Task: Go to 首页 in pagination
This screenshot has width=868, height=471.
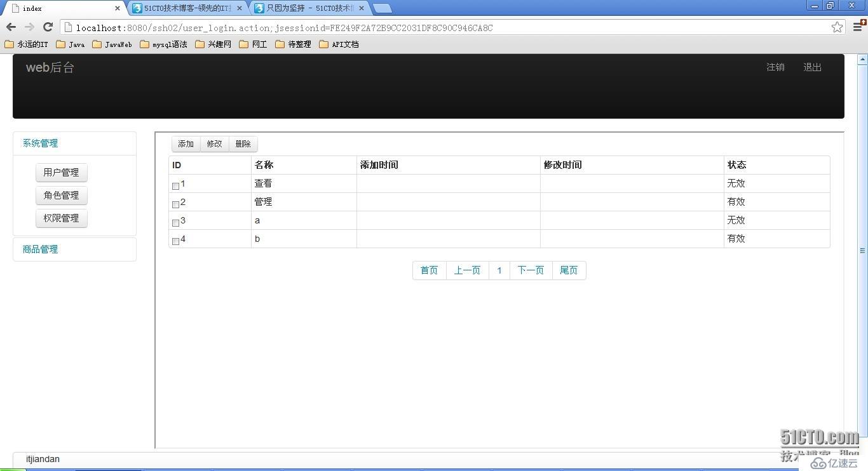Action: tap(430, 270)
